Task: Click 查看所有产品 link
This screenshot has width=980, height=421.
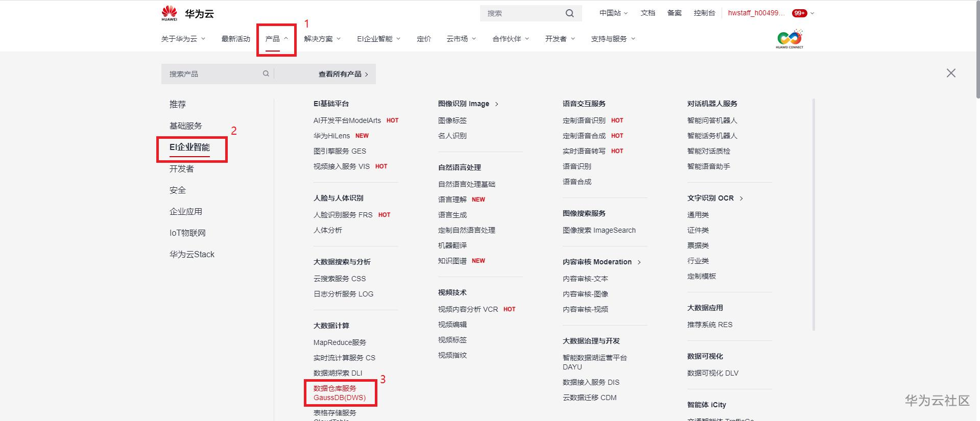Action: (x=343, y=74)
